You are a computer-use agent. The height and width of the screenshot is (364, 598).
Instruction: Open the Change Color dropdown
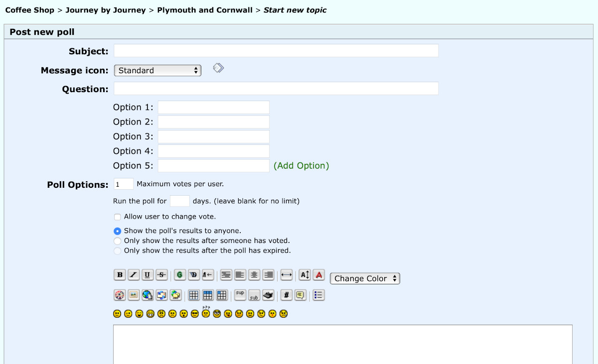[365, 279]
